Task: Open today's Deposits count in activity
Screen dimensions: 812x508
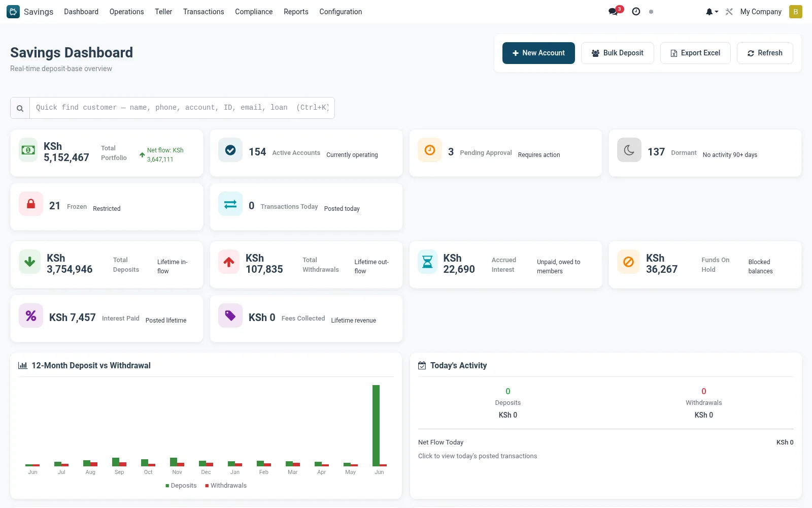Action: pos(508,391)
